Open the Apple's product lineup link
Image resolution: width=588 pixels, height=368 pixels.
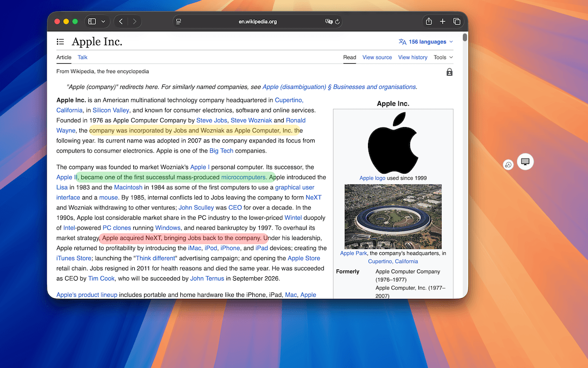tap(87, 294)
